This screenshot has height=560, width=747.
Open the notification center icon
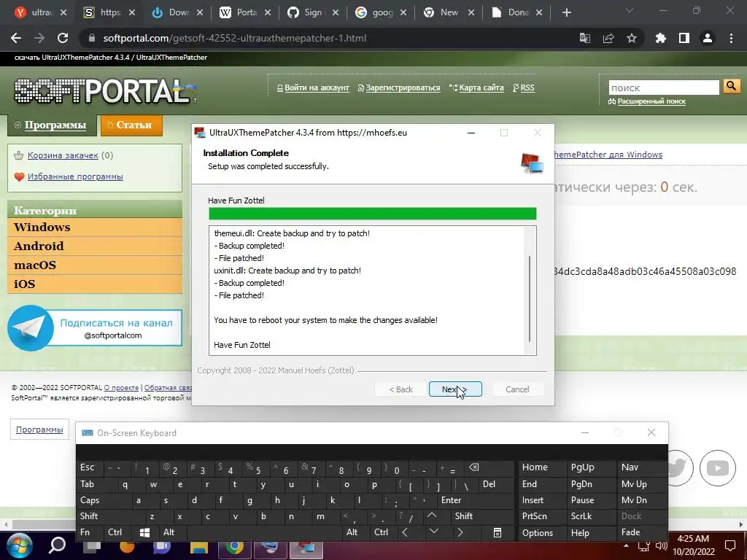[x=729, y=545]
